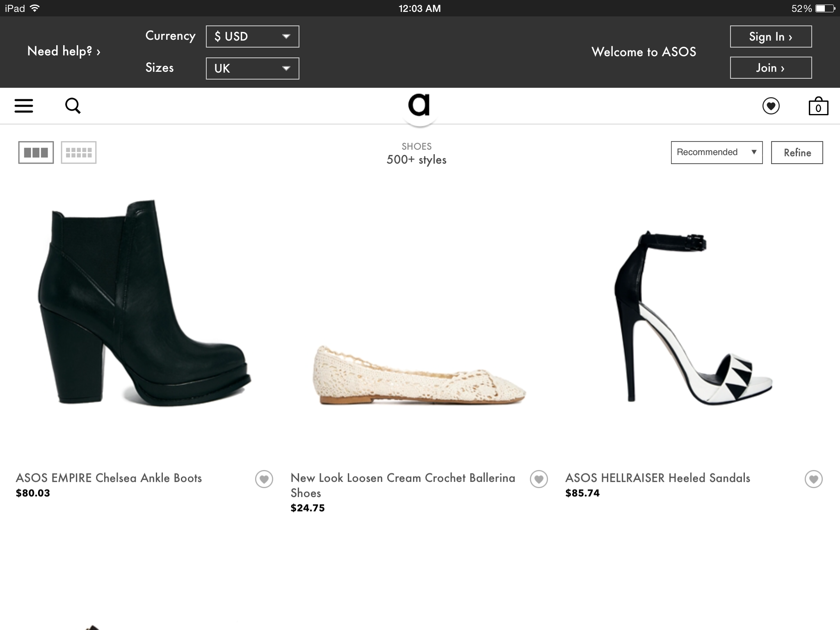Viewport: 840px width, 630px height.
Task: Open the Recommended sort dropdown
Action: pos(717,153)
